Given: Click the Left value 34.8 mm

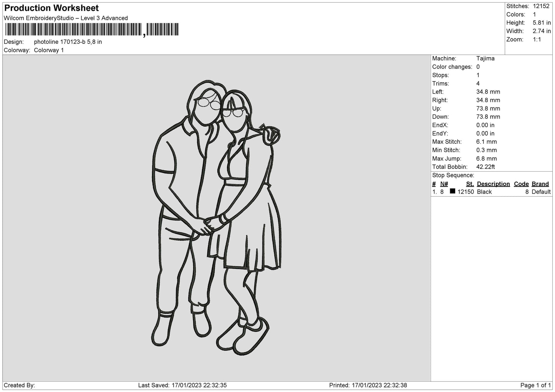Looking at the screenshot, I should pyautogui.click(x=488, y=92).
